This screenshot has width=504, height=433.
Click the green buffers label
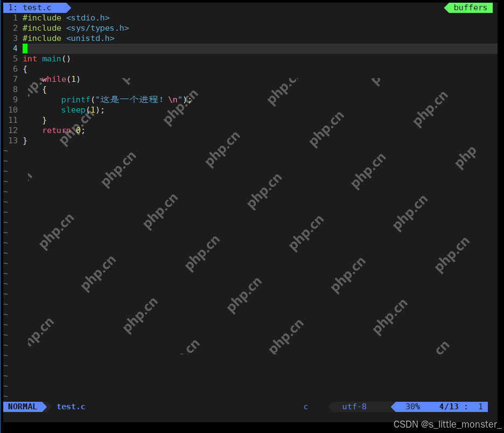470,8
